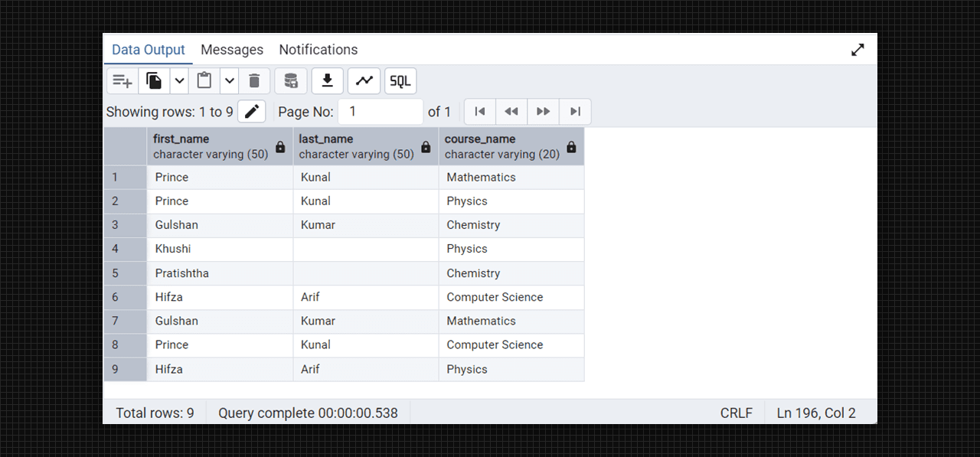Screen dimensions: 980x457
Task: Click the SQL button in toolbar
Action: (400, 80)
